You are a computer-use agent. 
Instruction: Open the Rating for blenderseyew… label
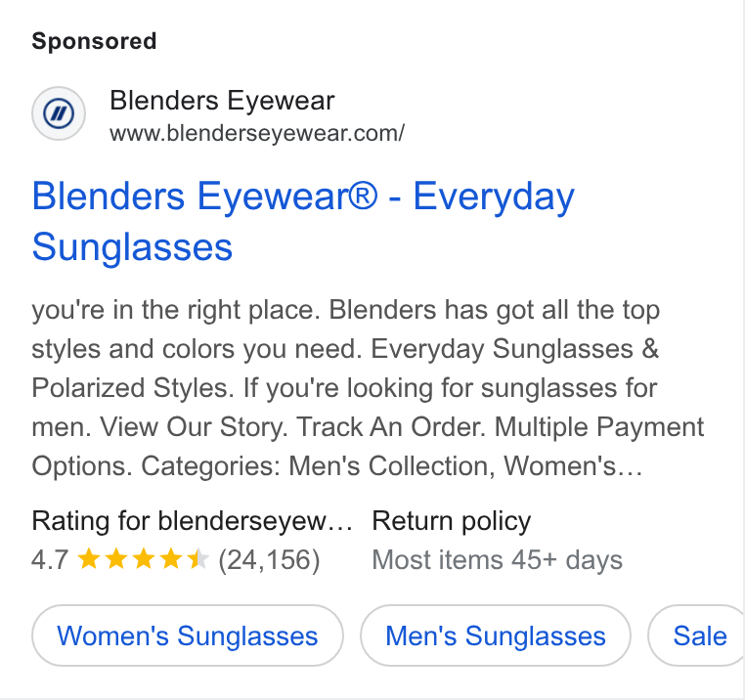tap(192, 521)
